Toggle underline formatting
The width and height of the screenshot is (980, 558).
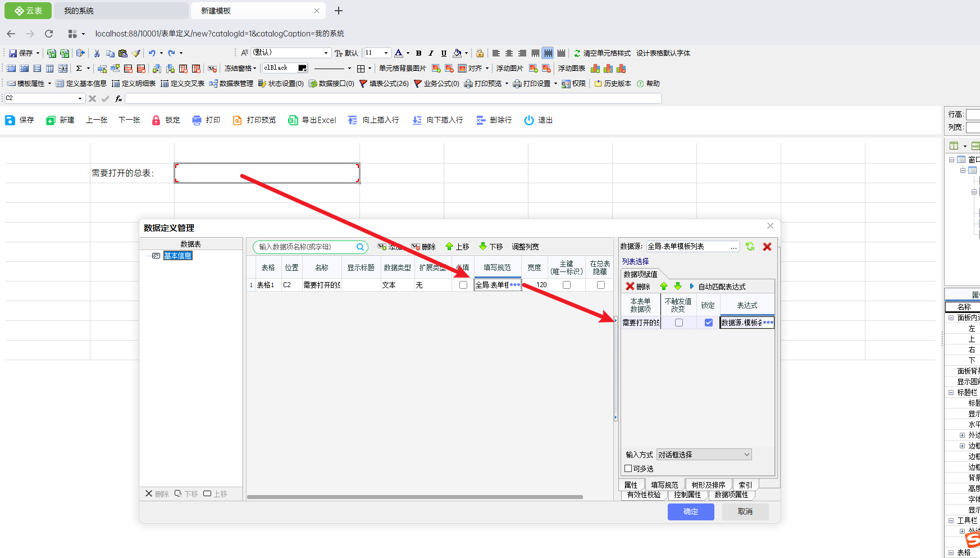(x=444, y=53)
